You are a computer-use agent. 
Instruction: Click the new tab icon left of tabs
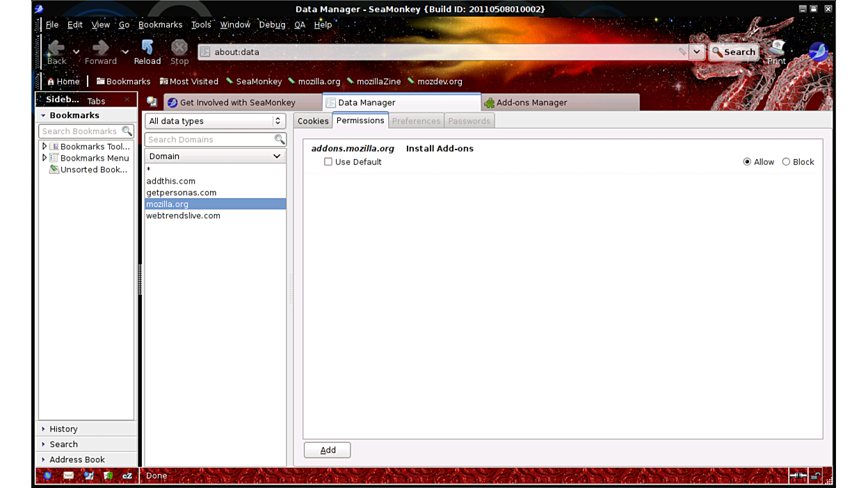(152, 102)
